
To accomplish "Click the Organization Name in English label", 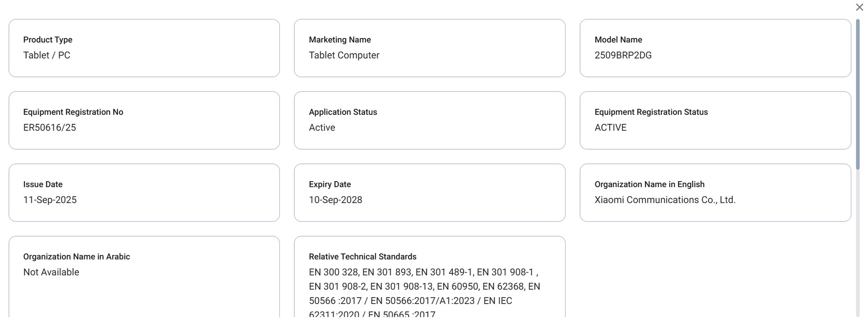I will [x=649, y=184].
